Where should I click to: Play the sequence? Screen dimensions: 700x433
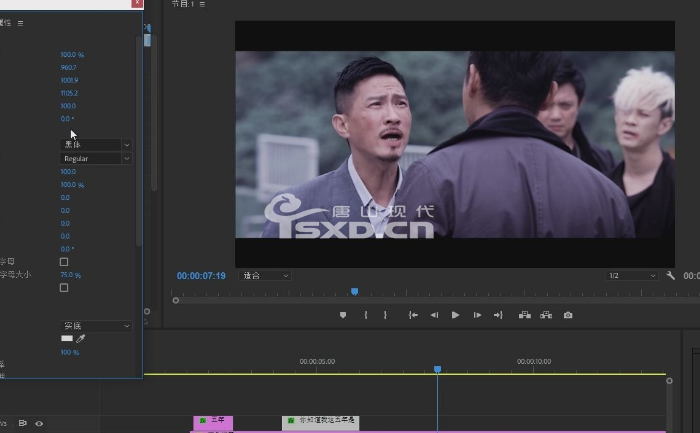[x=455, y=315]
